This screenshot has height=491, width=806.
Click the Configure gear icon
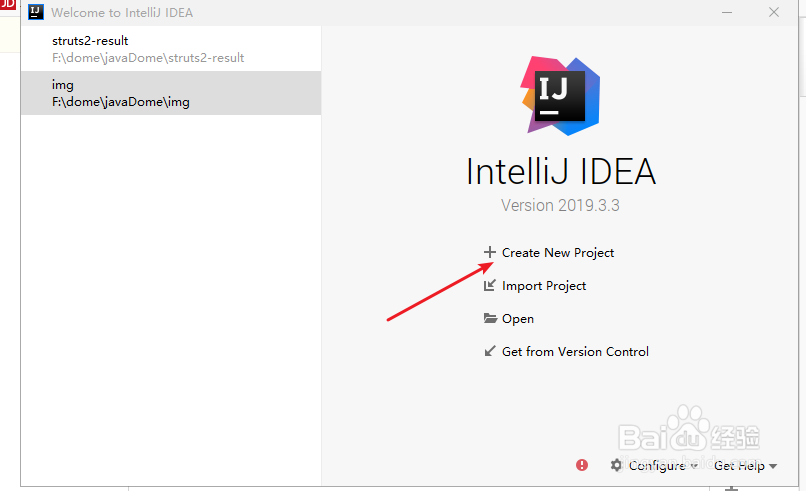616,465
